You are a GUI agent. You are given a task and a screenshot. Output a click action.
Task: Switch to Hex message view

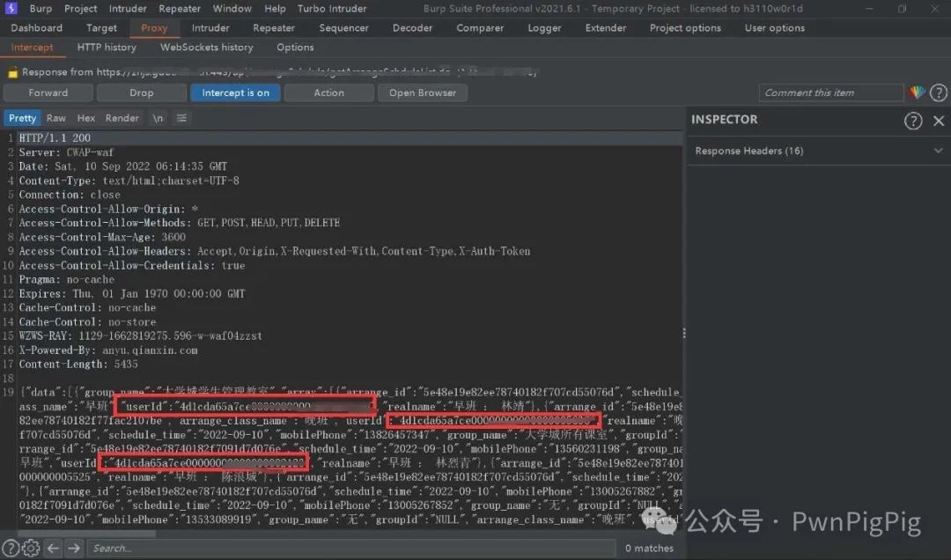pos(86,118)
